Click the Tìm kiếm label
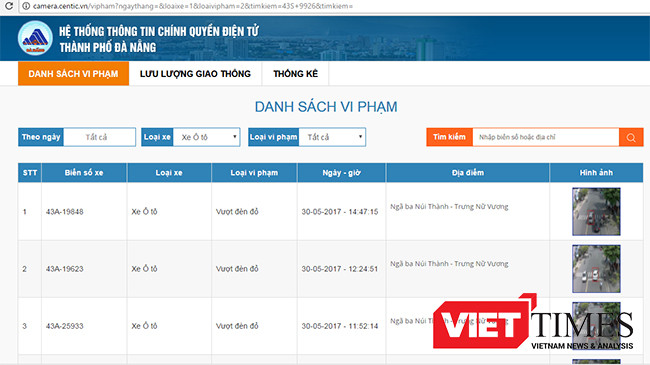Image resolution: width=650 pixels, height=365 pixels. tap(449, 137)
